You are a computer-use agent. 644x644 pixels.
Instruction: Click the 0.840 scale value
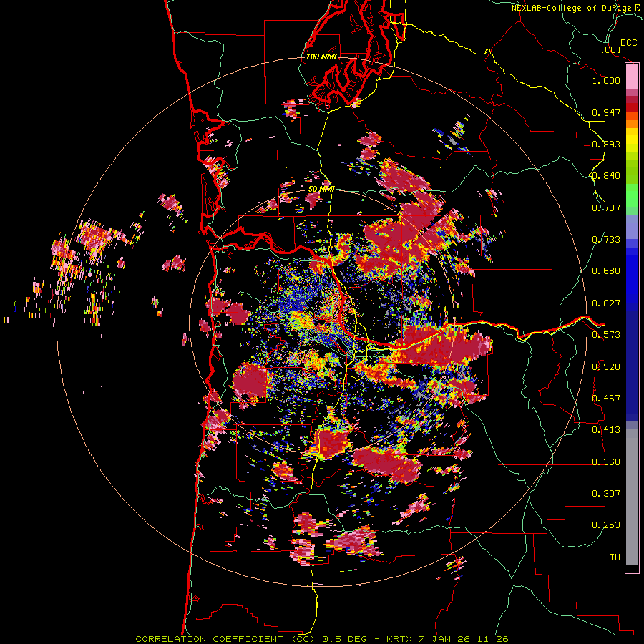click(x=606, y=176)
